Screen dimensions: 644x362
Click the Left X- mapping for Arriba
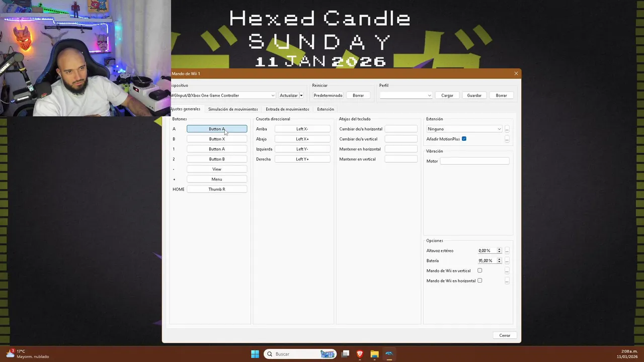[x=302, y=129]
